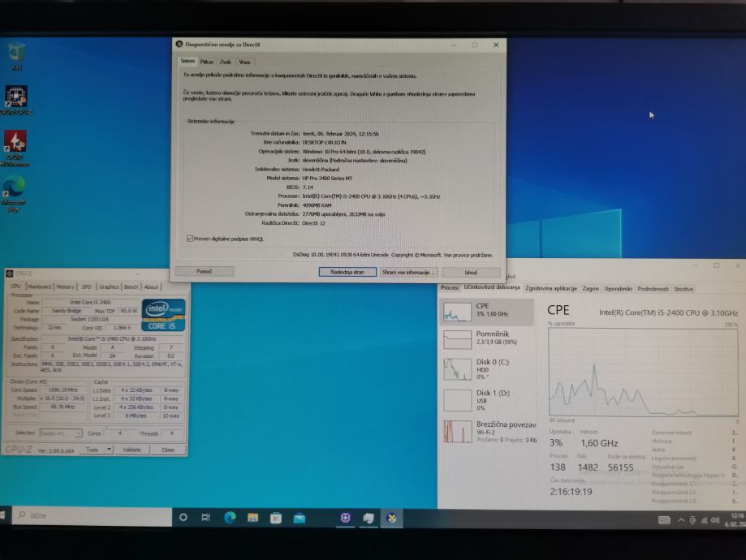Open the Graphics tab in CPU-Z
This screenshot has height=560, width=746.
point(109,287)
